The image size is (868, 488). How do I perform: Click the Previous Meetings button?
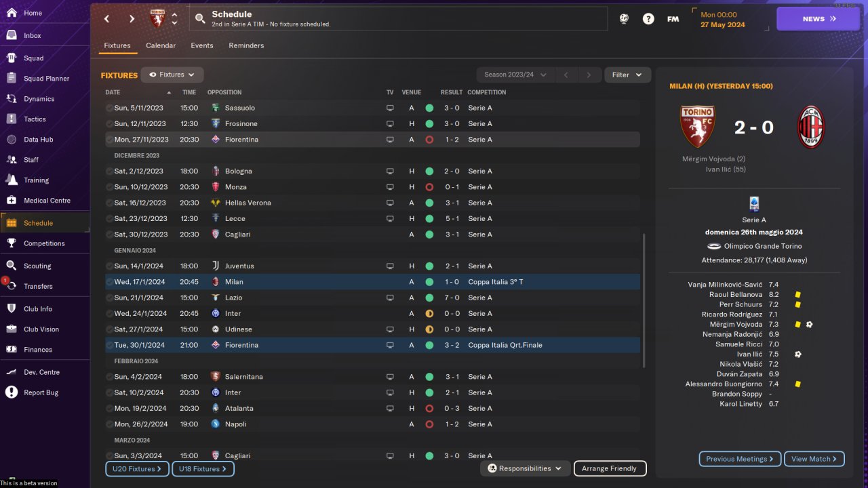coord(740,459)
